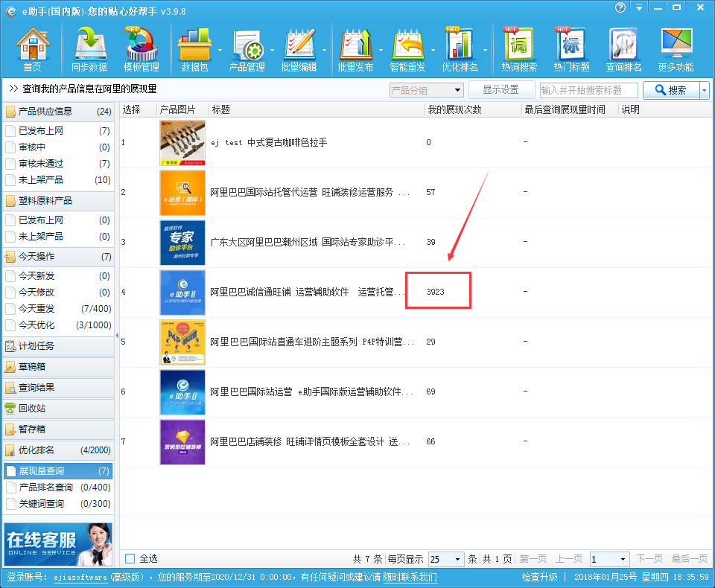Select 审核中 in sidebar
715x588 pixels.
click(58, 147)
